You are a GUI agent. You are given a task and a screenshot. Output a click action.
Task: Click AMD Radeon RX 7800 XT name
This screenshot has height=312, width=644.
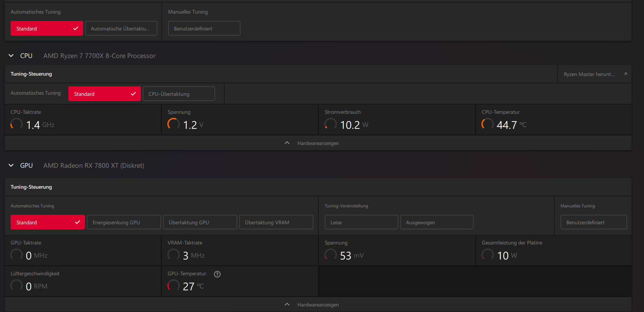[94, 166]
